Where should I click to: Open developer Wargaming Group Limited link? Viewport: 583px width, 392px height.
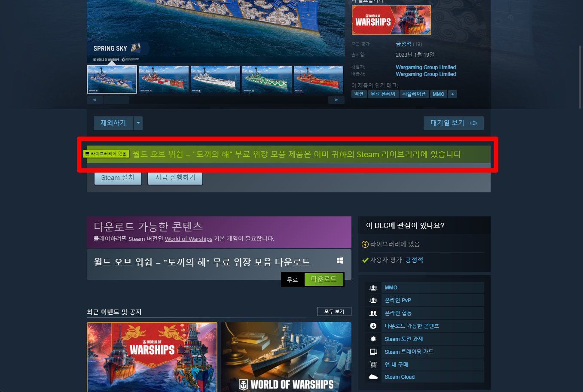click(x=426, y=67)
